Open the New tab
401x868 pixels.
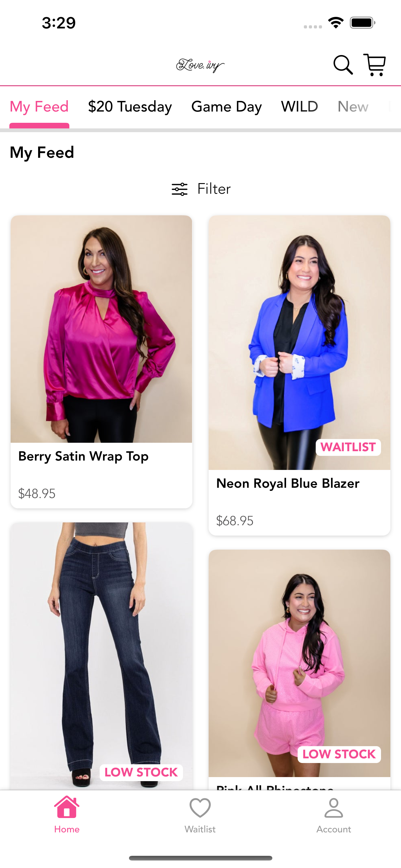(x=353, y=107)
